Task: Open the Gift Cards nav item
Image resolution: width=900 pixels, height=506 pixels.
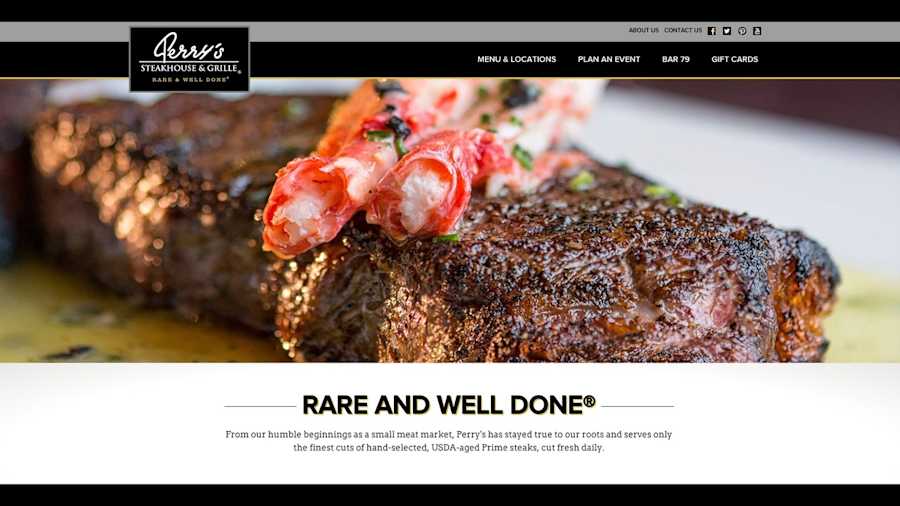Action: [735, 59]
